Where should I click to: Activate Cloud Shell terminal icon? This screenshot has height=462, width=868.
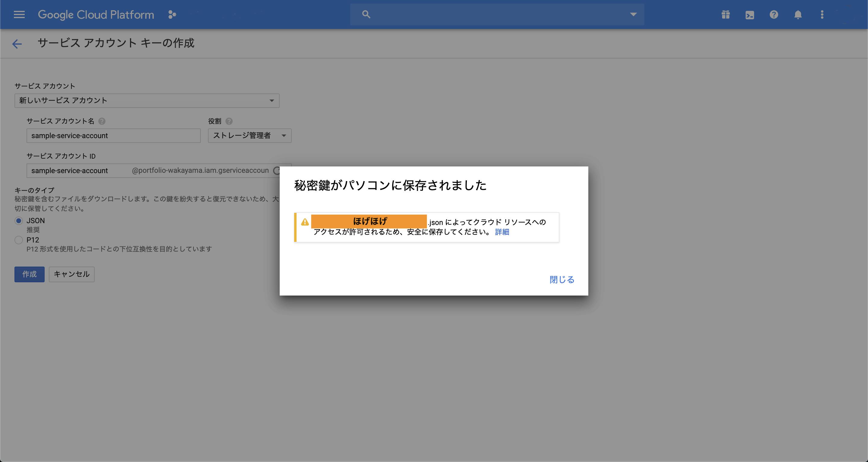tap(750, 15)
